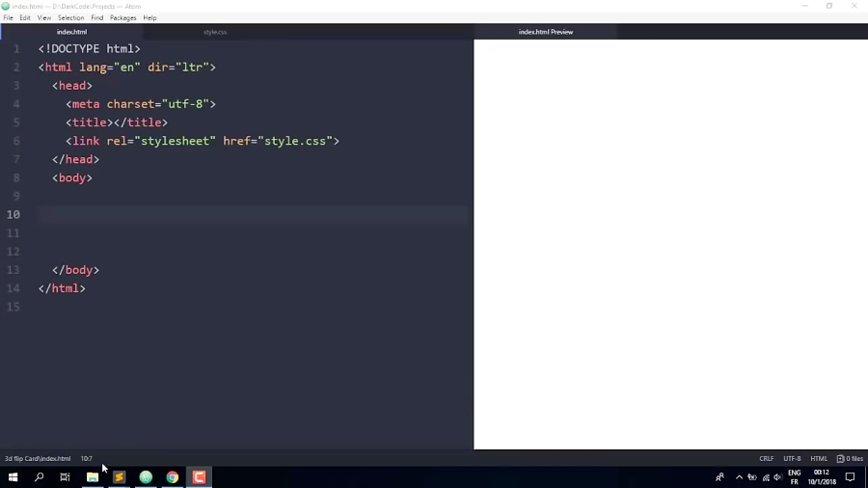Click the index.html file path in status bar

tap(38, 459)
